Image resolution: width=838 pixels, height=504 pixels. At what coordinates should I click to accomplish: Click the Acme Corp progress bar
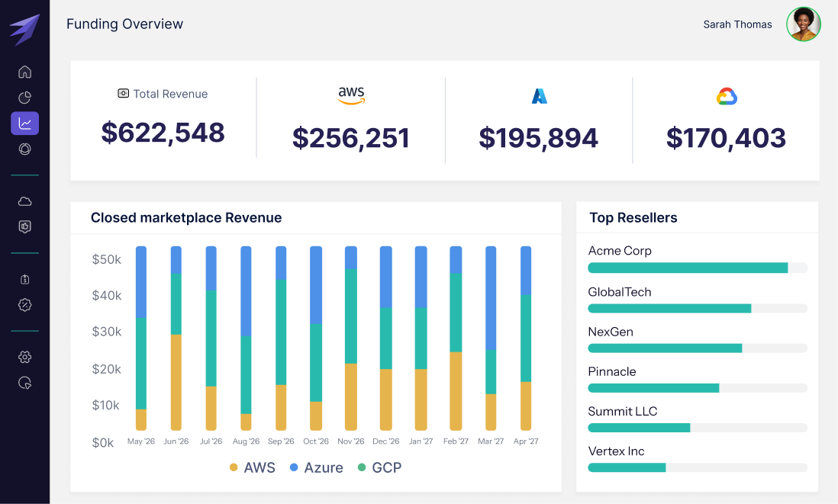click(698, 268)
